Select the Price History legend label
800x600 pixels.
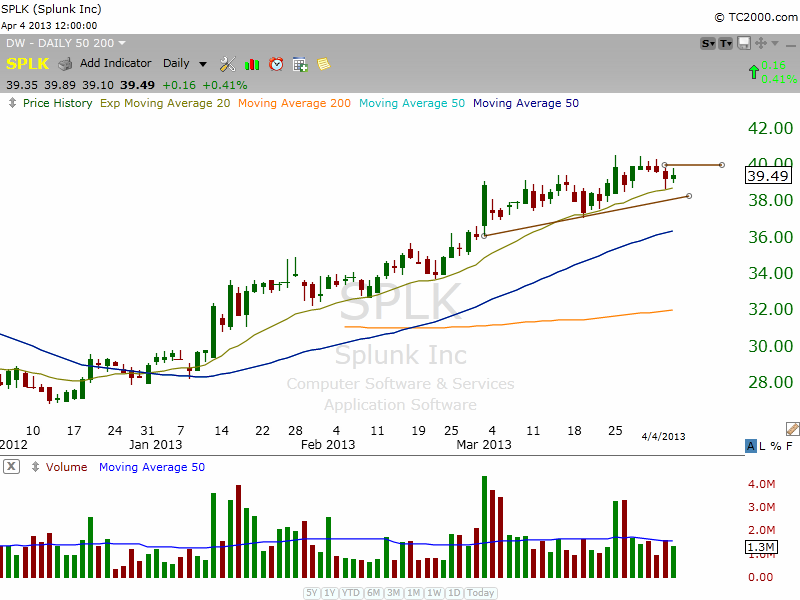[58, 103]
